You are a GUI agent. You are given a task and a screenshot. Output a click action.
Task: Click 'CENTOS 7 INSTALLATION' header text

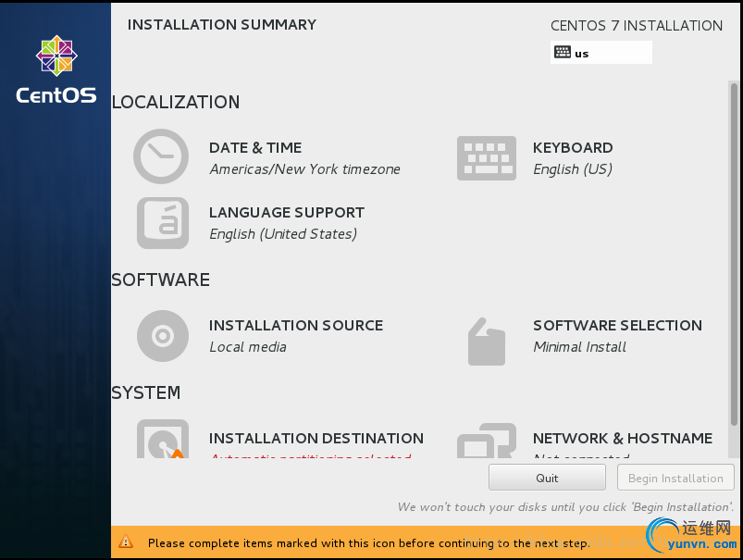[x=637, y=26]
